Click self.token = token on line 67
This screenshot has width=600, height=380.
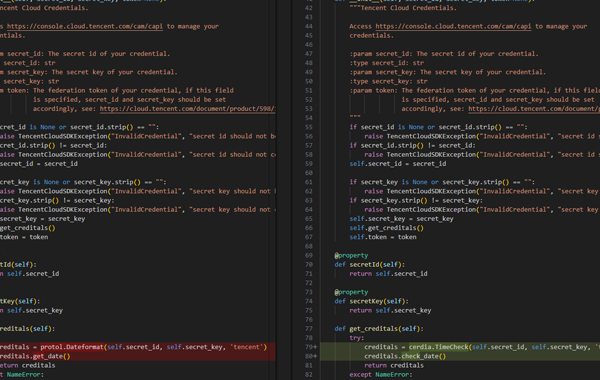pyautogui.click(x=383, y=237)
